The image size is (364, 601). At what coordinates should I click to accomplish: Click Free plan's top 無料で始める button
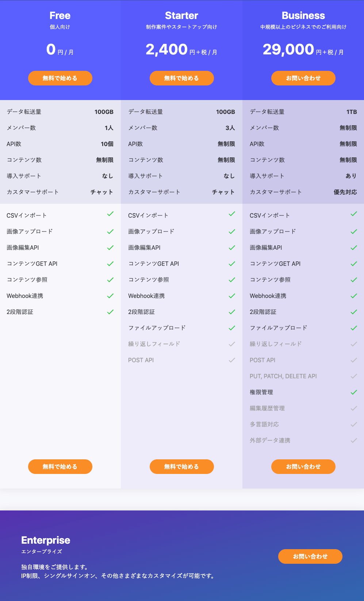(x=60, y=78)
